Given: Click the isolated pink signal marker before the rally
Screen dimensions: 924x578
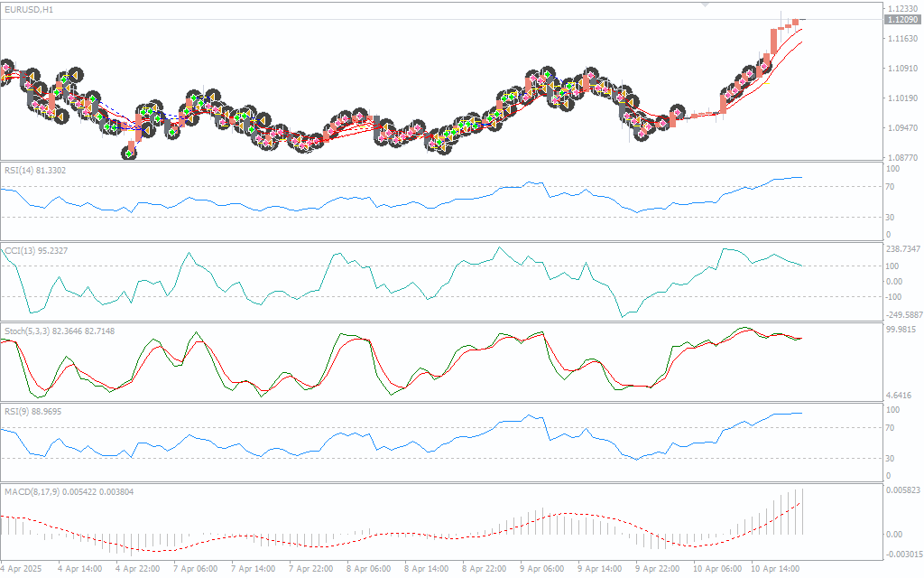Looking at the screenshot, I should (678, 113).
